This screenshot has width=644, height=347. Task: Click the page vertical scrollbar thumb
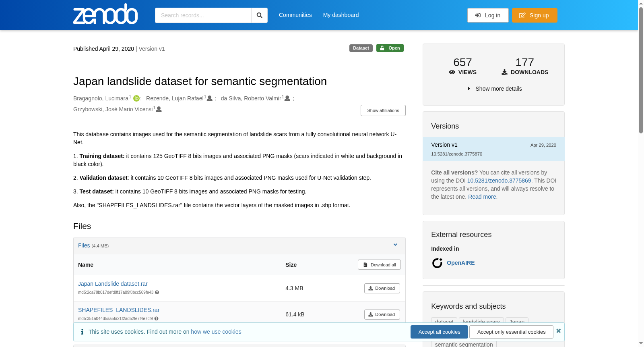click(641, 69)
